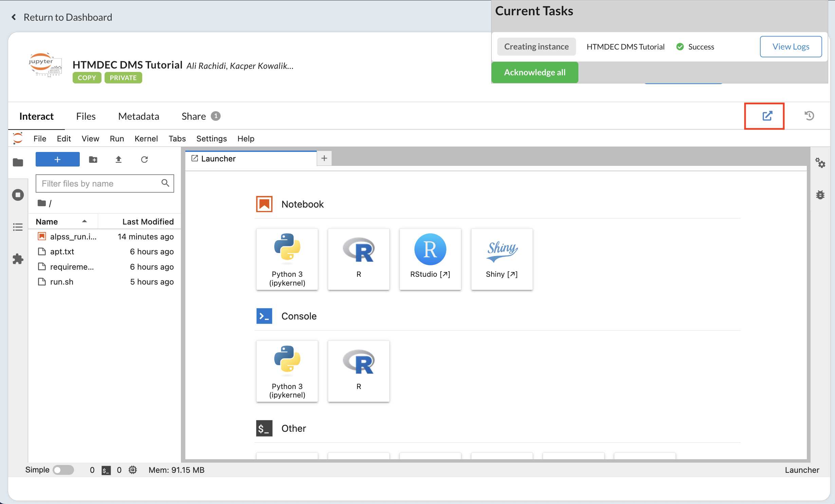
Task: Click the upload files icon
Action: (x=118, y=159)
